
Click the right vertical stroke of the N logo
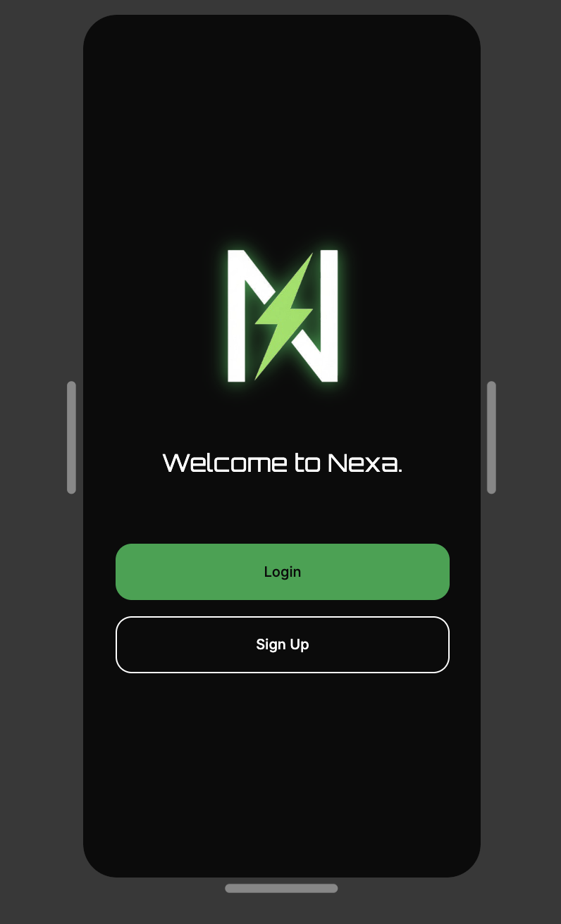[329, 316]
